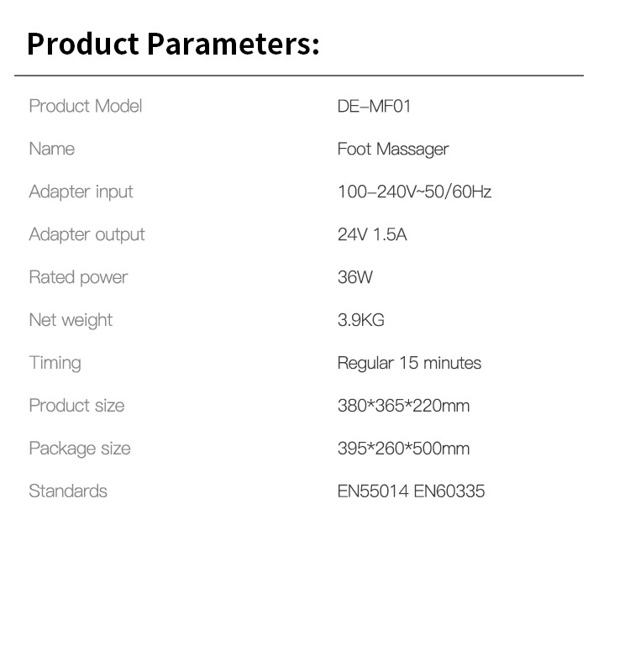Click the "EN55014 EN60335" standards value
Screen dimensions: 630x672
[411, 491]
